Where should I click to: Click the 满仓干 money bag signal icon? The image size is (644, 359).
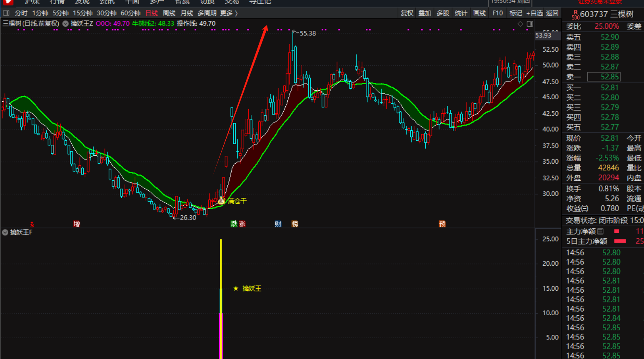point(221,201)
